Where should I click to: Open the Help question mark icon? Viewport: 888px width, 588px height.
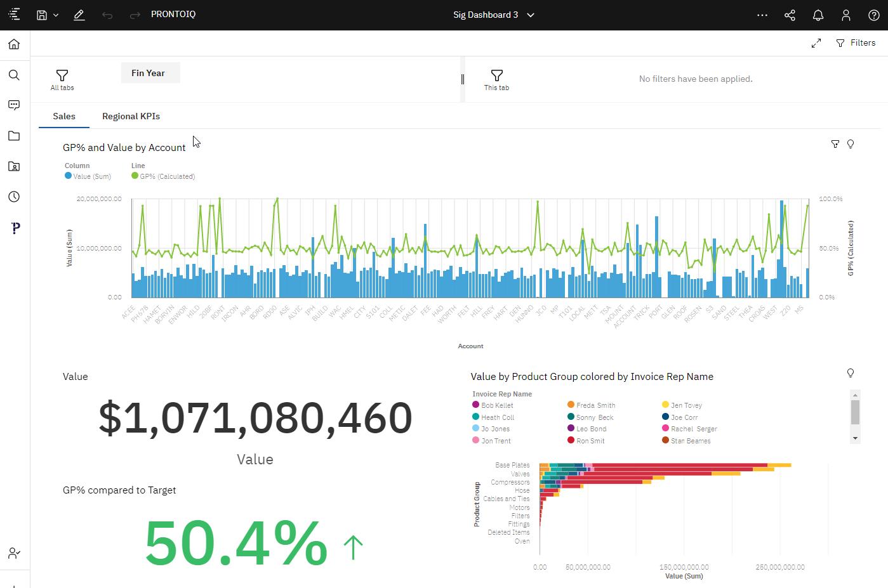click(x=873, y=15)
